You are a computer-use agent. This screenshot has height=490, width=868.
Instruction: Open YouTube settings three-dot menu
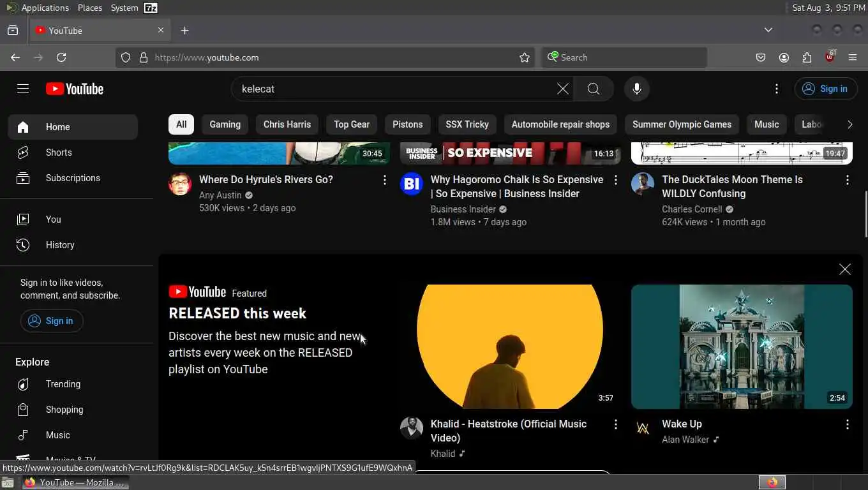[777, 89]
